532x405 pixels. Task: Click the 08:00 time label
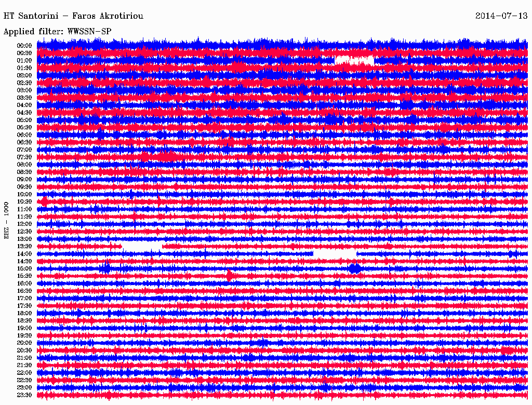pyautogui.click(x=24, y=165)
